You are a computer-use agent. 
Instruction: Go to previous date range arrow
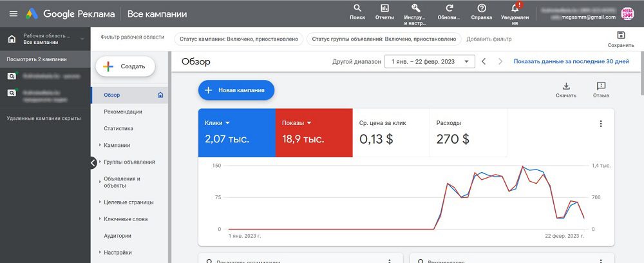484,62
